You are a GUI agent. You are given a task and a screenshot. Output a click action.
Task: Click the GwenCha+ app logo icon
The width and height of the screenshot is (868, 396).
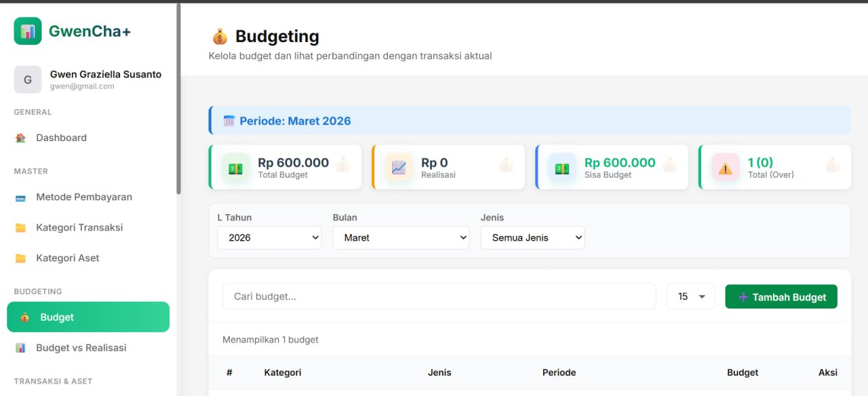point(27,31)
